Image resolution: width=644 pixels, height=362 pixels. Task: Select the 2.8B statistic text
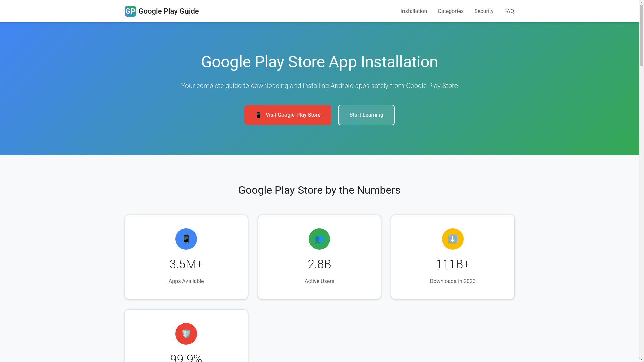pos(319,264)
